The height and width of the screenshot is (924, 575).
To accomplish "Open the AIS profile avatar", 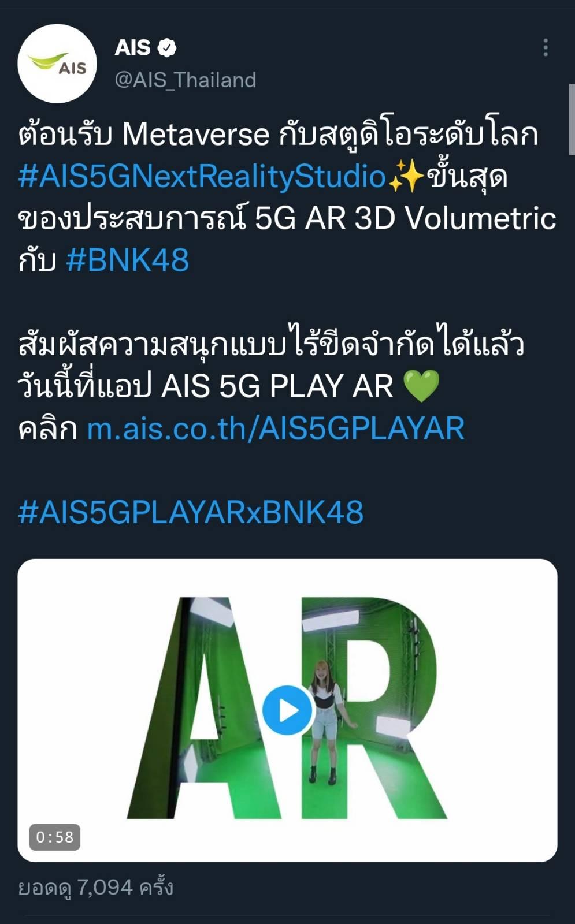I will pyautogui.click(x=57, y=64).
